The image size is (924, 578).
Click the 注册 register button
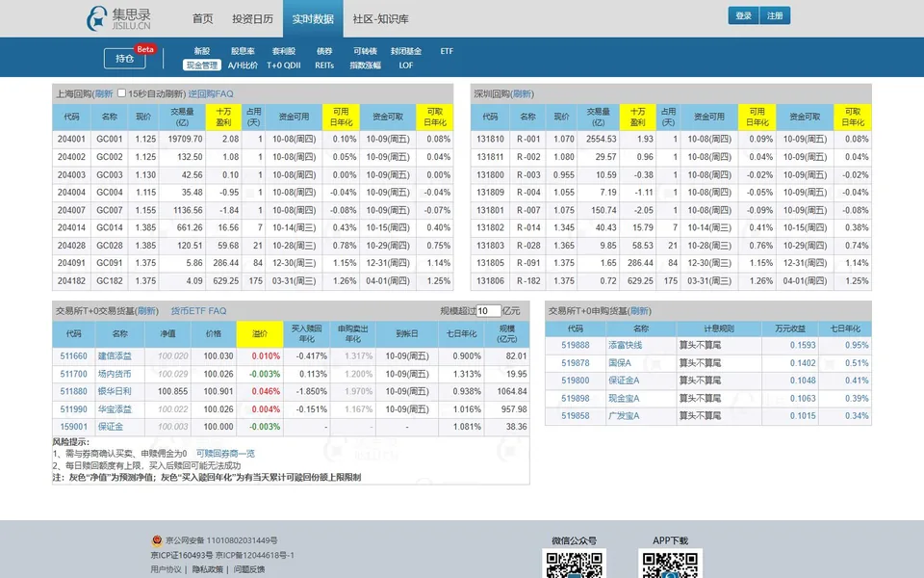click(x=775, y=16)
